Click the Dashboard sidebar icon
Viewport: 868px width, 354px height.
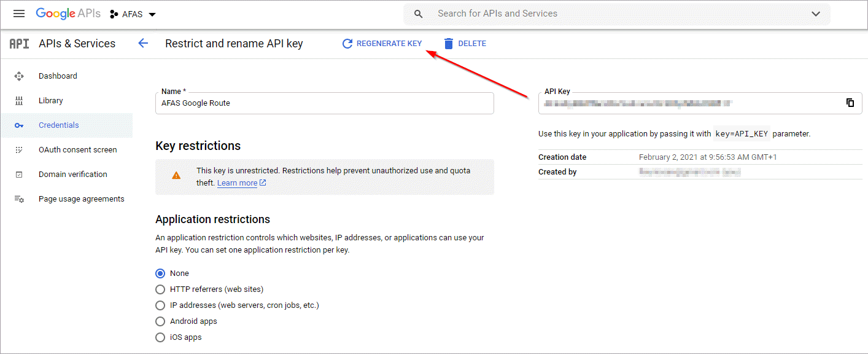pyautogui.click(x=19, y=76)
